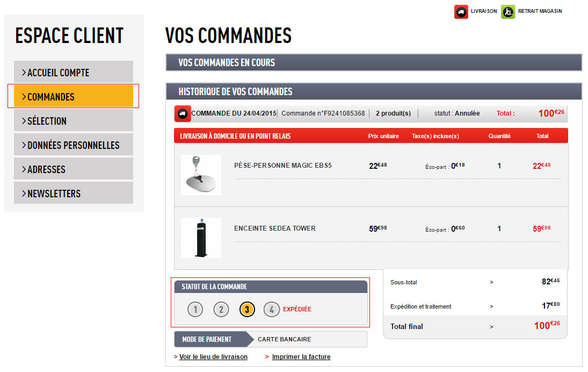Click the Voir le lieu de livraison link

tap(213, 357)
